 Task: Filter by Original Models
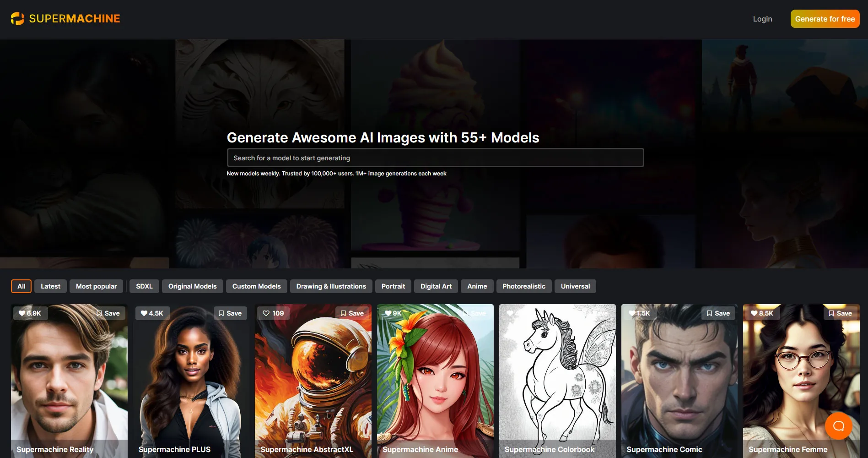[192, 286]
